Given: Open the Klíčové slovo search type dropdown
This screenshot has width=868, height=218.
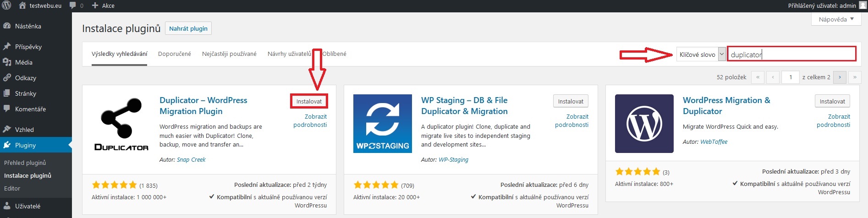Looking at the screenshot, I should point(701,54).
